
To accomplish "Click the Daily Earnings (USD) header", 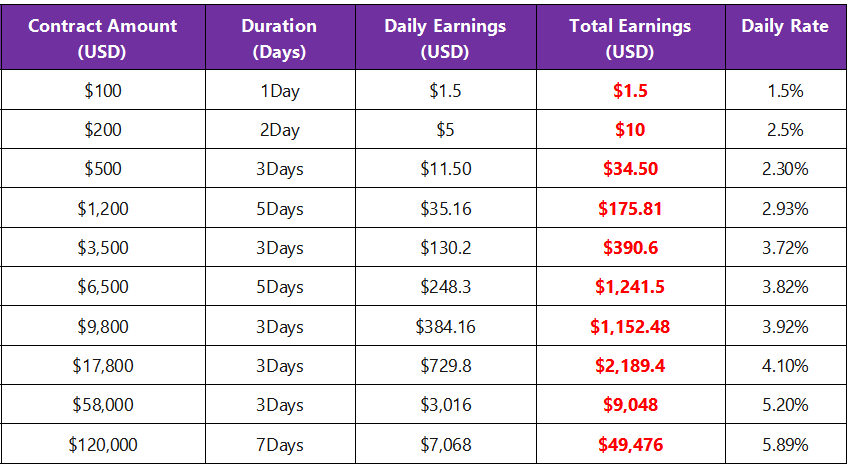I will pos(445,38).
